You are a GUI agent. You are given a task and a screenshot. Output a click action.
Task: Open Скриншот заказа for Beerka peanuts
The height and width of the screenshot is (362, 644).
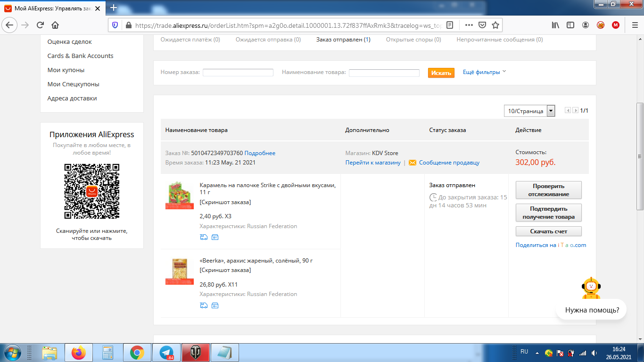(225, 270)
